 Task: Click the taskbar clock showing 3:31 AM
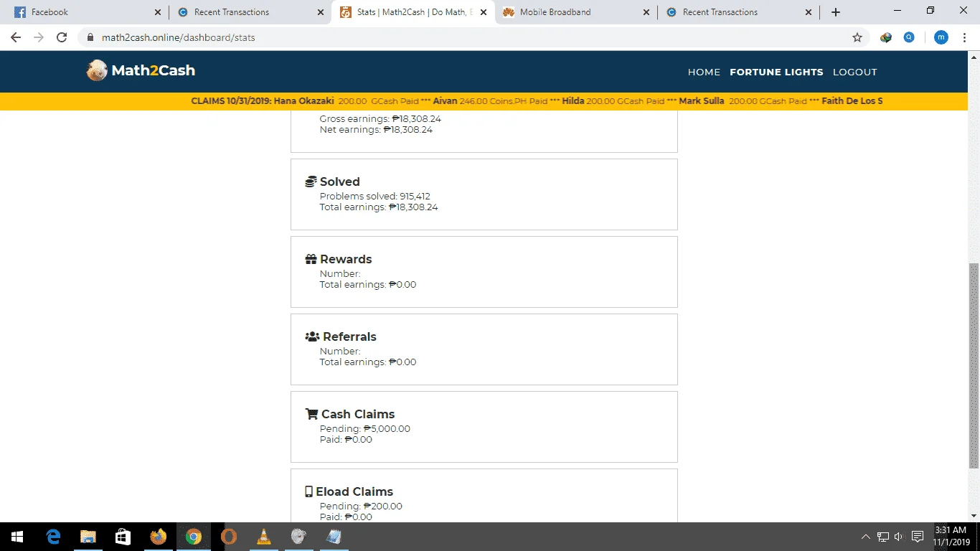[951, 537]
